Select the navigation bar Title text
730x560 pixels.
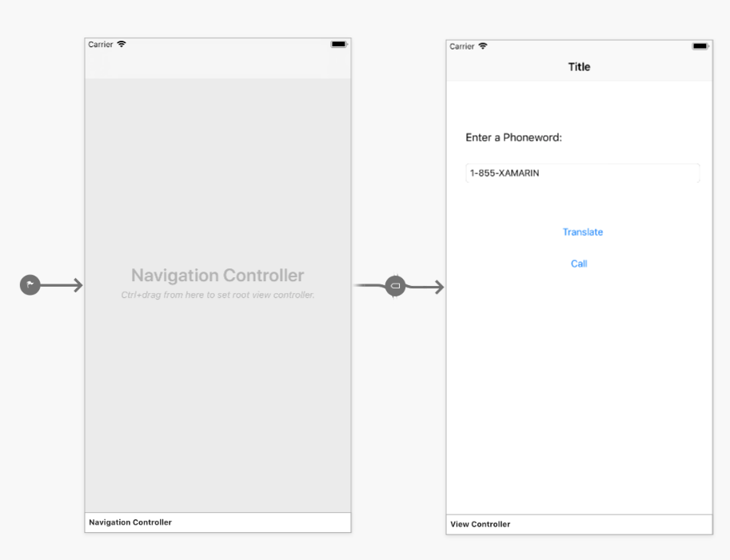(579, 66)
